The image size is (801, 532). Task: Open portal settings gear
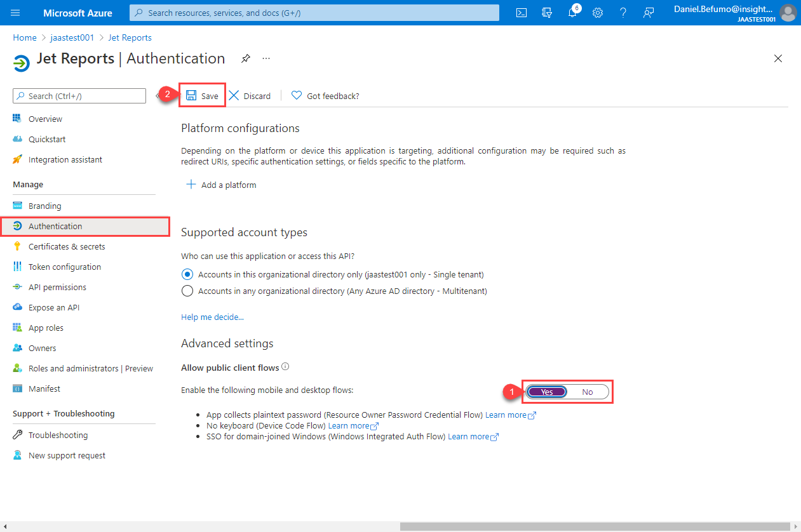pos(598,13)
